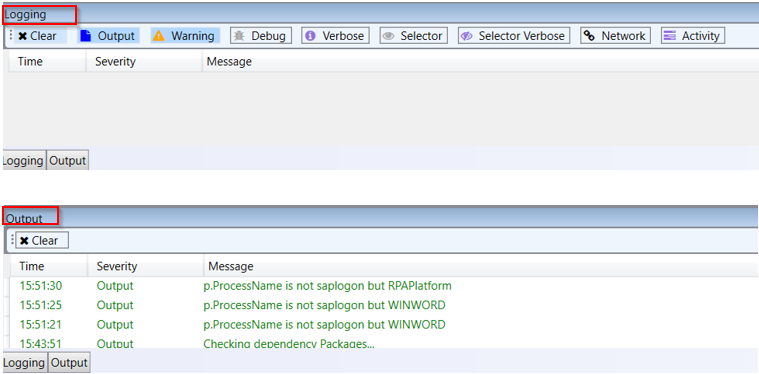Sort Logging panel by Severity column
The image size is (759, 374).
click(144, 62)
